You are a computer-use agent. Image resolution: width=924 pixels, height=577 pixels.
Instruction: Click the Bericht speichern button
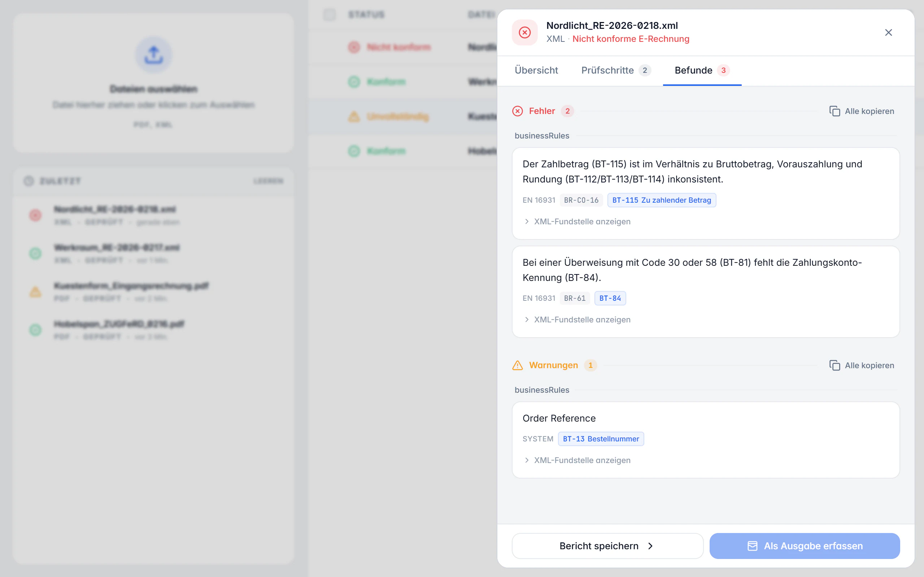(607, 546)
